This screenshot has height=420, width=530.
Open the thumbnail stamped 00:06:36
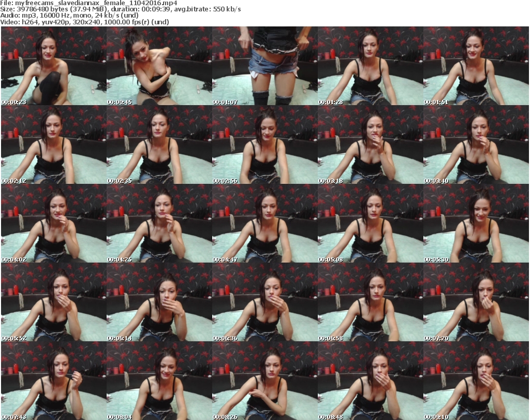[264, 302]
